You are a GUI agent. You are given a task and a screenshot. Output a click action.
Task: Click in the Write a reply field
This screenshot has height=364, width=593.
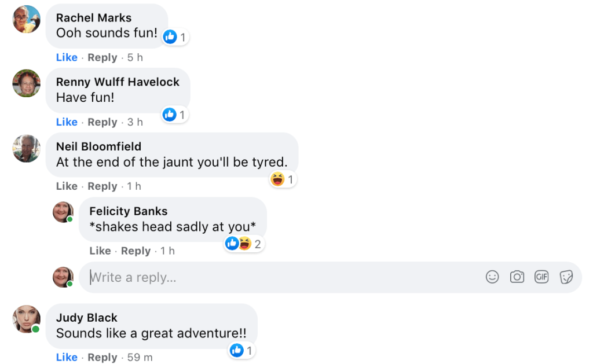[x=278, y=278]
